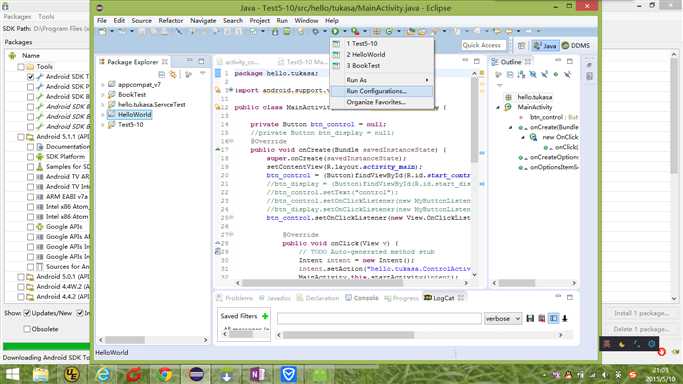
Task: Check SDK Platform checkbox in SDK Manager
Action: pos(30,157)
